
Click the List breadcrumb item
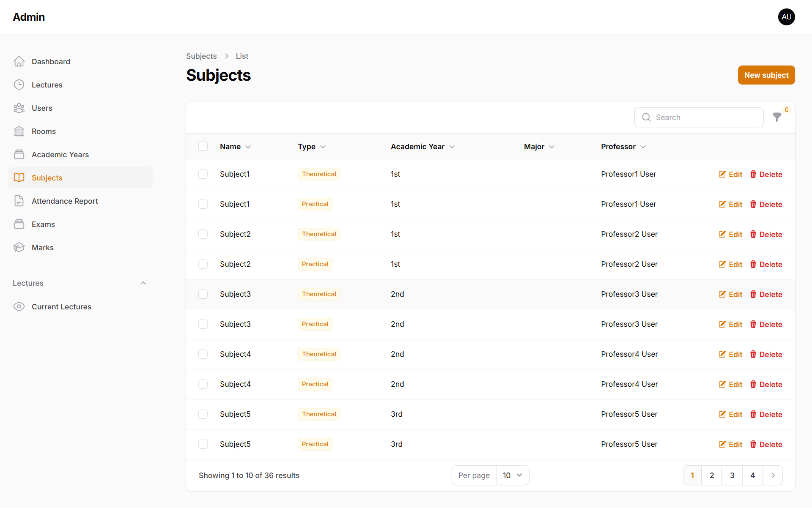[x=242, y=56]
